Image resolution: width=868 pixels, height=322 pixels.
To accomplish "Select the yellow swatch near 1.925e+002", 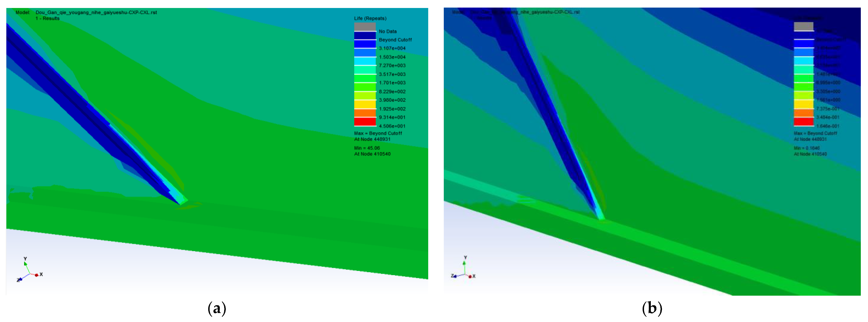I will 365,104.
